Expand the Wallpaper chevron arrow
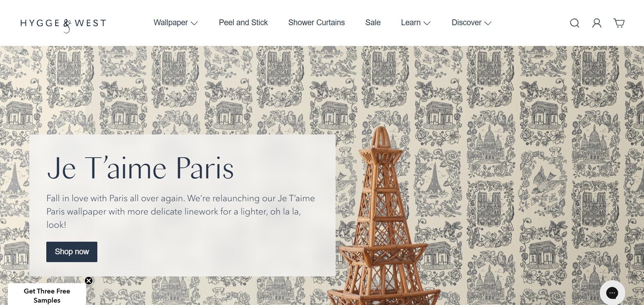This screenshot has height=305, width=644. tap(194, 23)
